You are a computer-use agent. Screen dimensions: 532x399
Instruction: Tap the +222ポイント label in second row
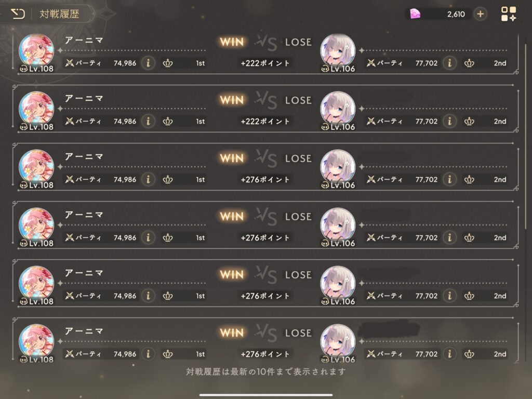tap(265, 121)
